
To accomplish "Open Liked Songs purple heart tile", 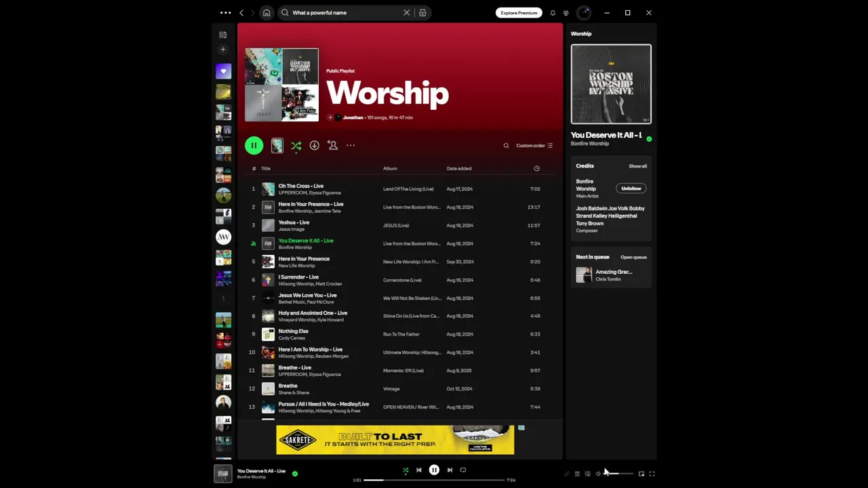I will point(223,71).
